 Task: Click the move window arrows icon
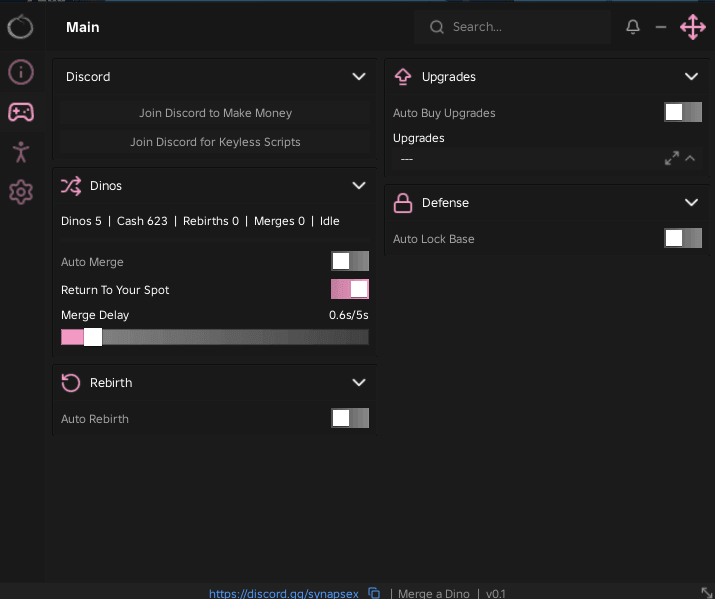pyautogui.click(x=693, y=27)
